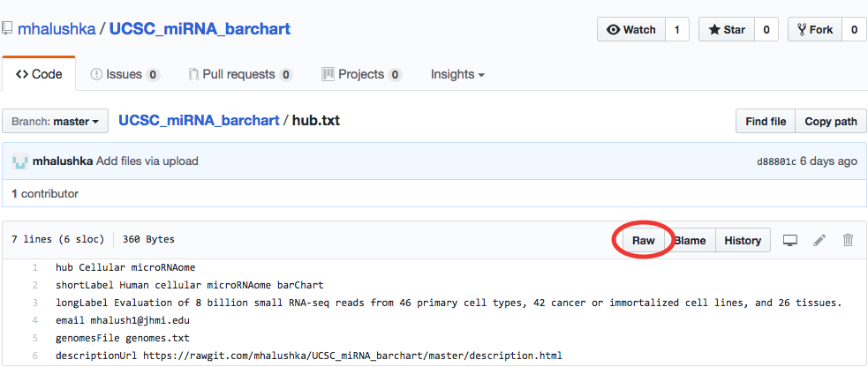Switch to the Code tab
The width and height of the screenshot is (868, 367).
pos(39,75)
